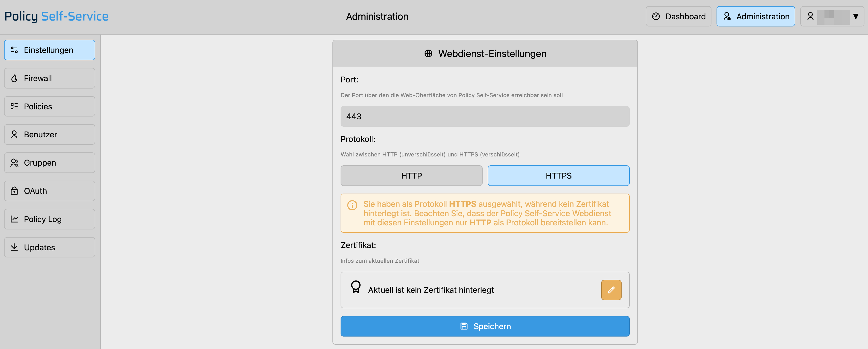Viewport: 868px width, 349px height.
Task: Expand the user account dropdown arrow
Action: 856,16
